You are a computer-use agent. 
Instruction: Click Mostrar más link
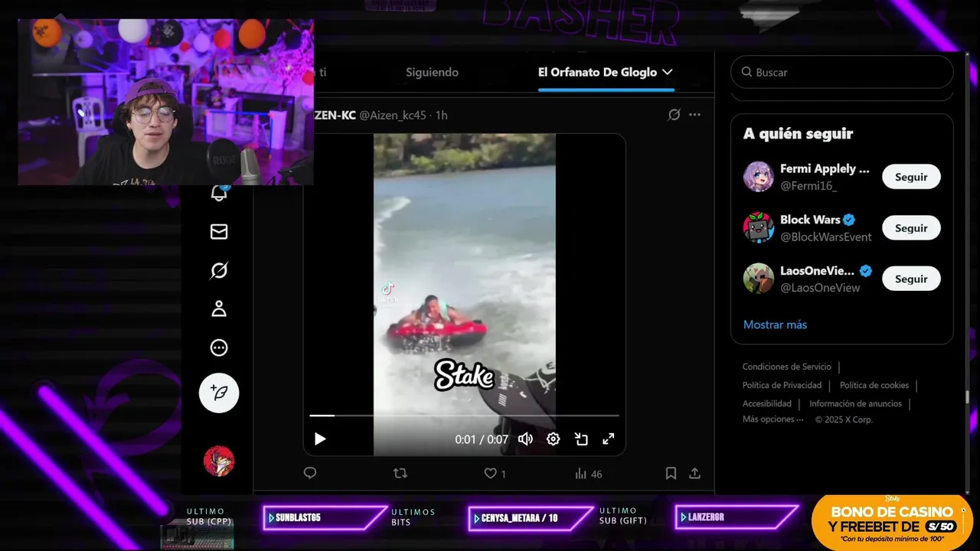pos(775,324)
